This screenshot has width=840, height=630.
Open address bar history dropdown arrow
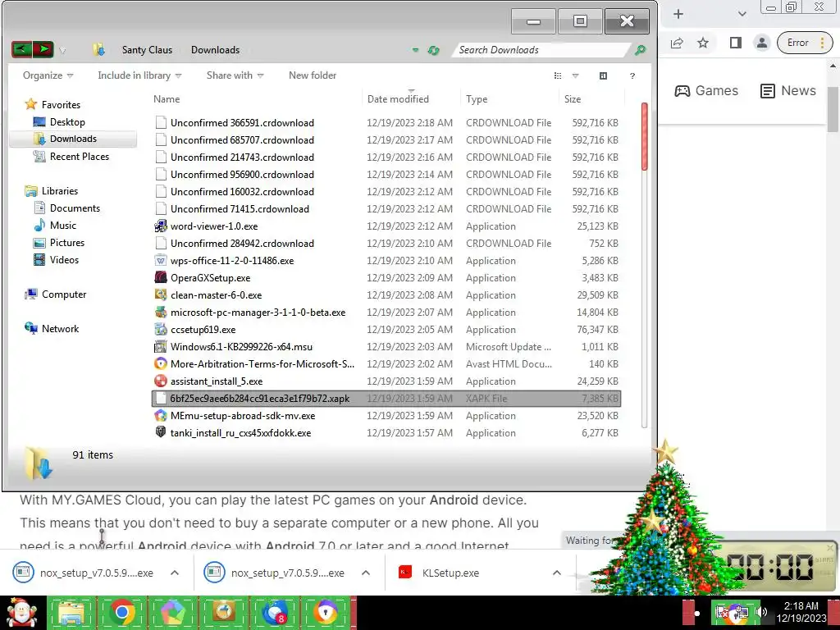(415, 50)
